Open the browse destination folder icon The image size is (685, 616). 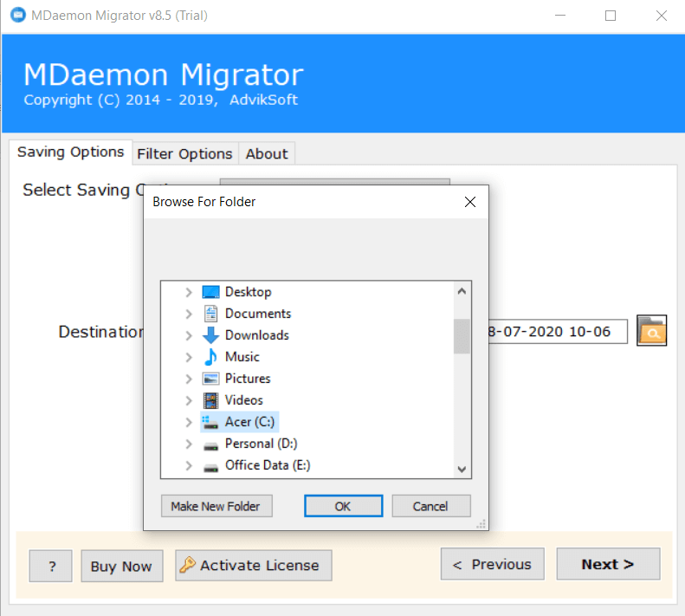tap(651, 331)
